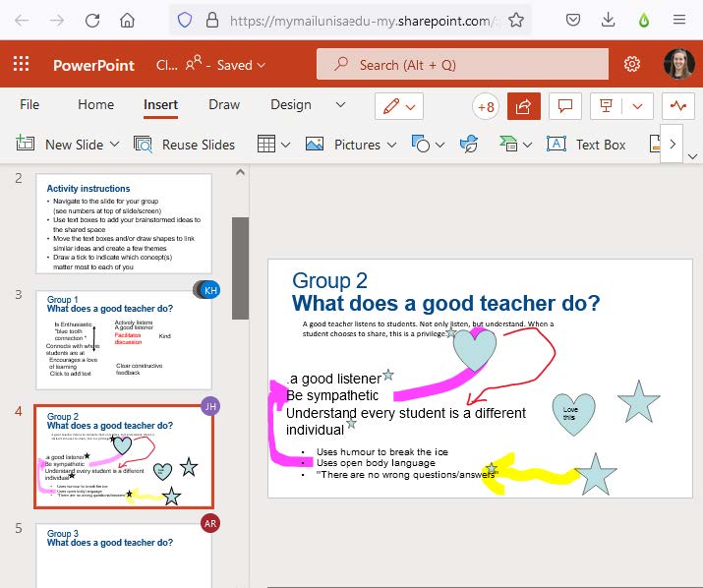Open the app launcher waffle icon
This screenshot has height=588, width=703.
click(x=21, y=65)
